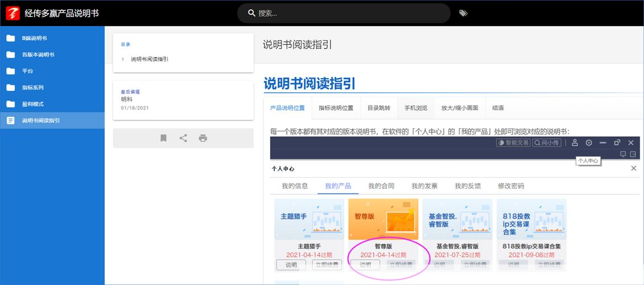The height and width of the screenshot is (285, 644).
Task: Click the 主题猎手 product thumbnail
Action: pos(309,219)
